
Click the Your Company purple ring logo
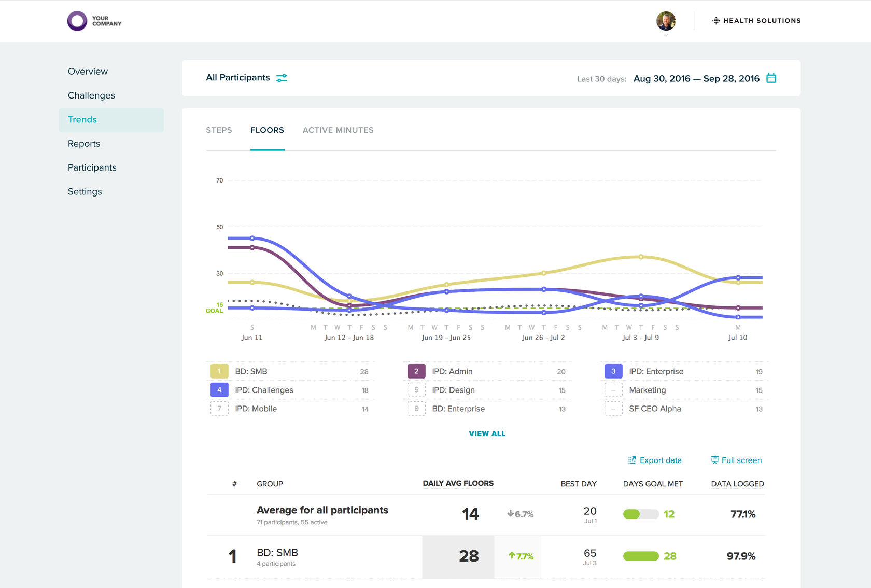click(x=77, y=21)
